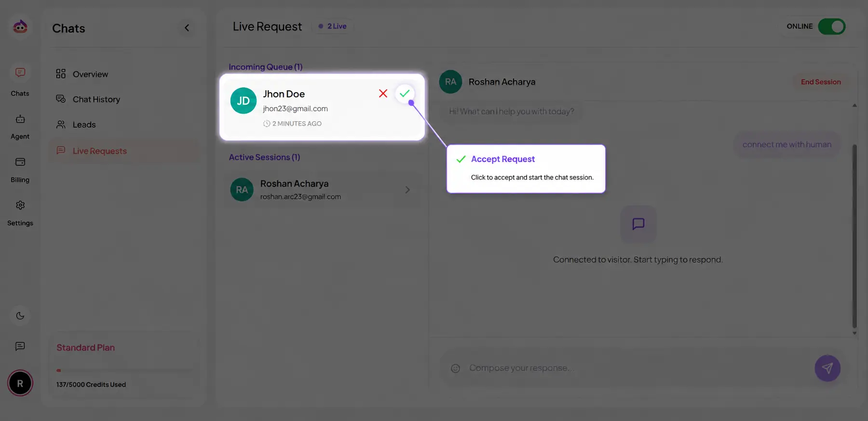Click the 2 Live status badge

coord(333,27)
